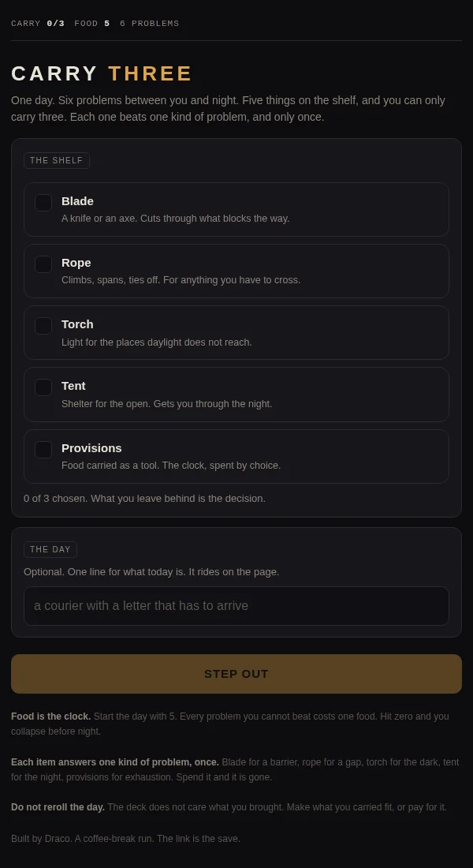Click the '0 of 3 chosen' status line
The height and width of the screenshot is (868, 473).
[x=144, y=498]
